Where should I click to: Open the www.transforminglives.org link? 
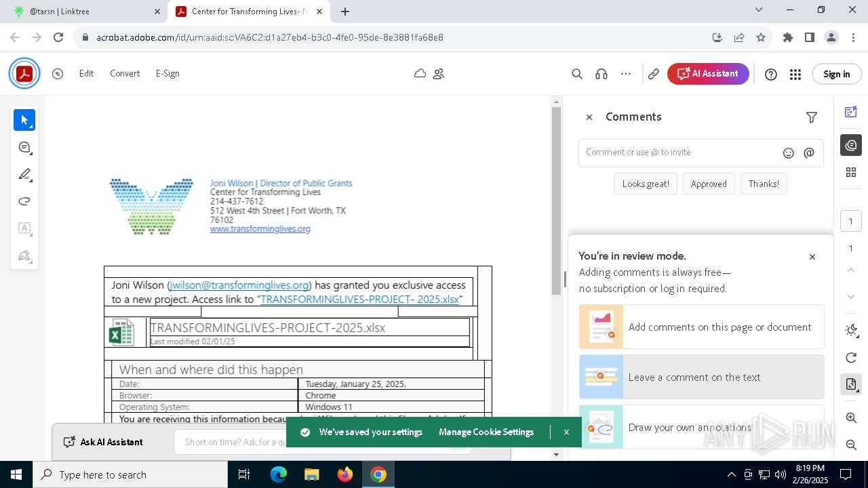pos(260,229)
